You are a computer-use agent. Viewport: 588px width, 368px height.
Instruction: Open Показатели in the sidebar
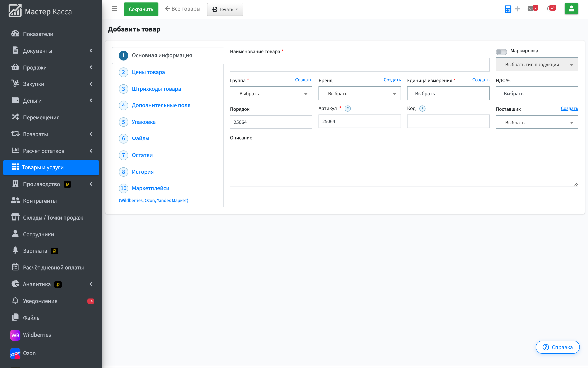point(51,34)
